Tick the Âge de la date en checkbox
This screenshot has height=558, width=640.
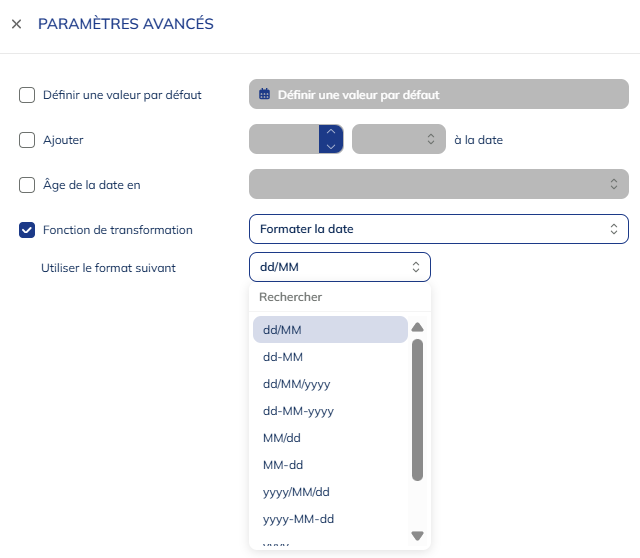27,184
